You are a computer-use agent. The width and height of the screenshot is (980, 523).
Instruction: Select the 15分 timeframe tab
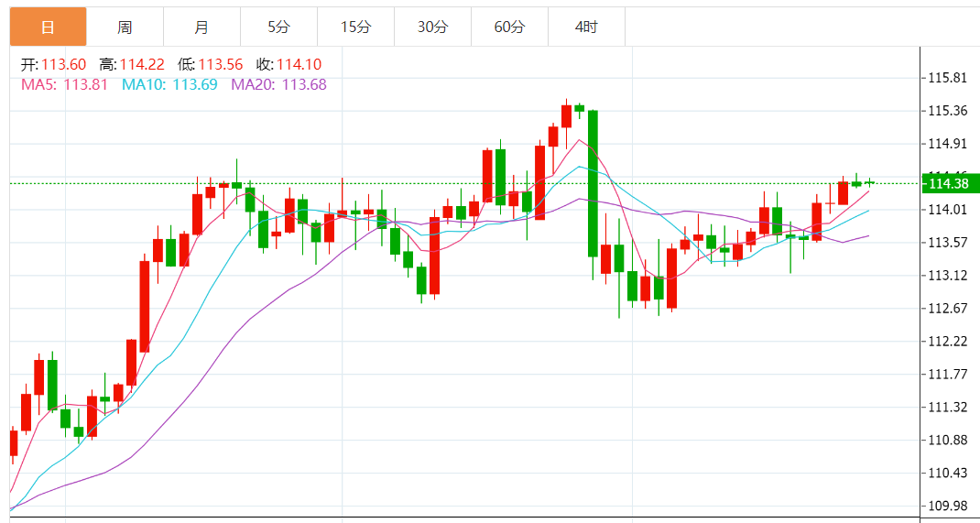(355, 27)
